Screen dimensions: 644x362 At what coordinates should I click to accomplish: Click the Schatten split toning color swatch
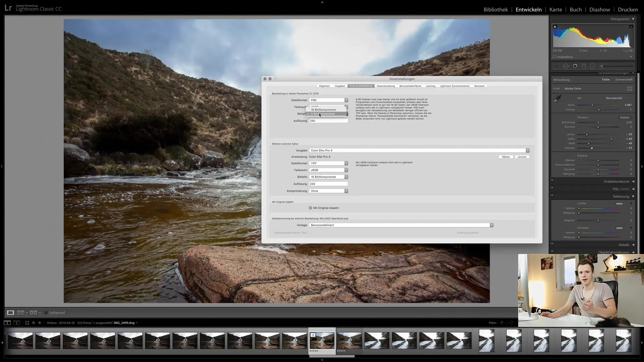click(619, 228)
